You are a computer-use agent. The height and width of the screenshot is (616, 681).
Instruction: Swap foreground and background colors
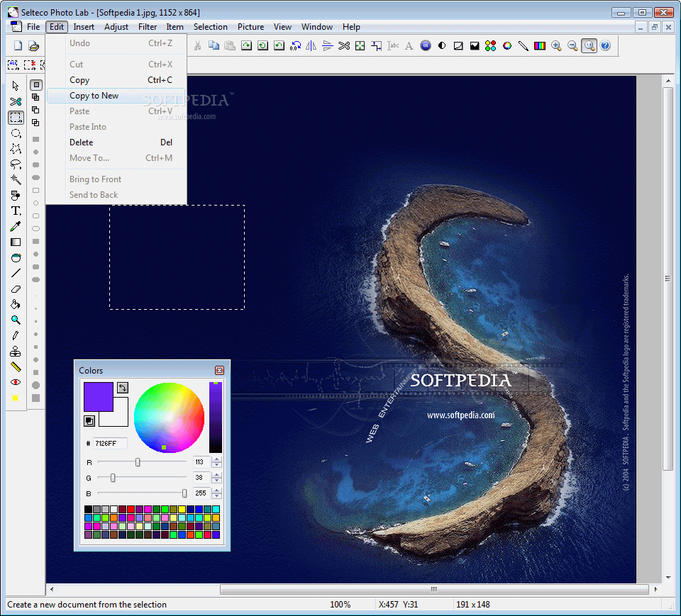[123, 387]
